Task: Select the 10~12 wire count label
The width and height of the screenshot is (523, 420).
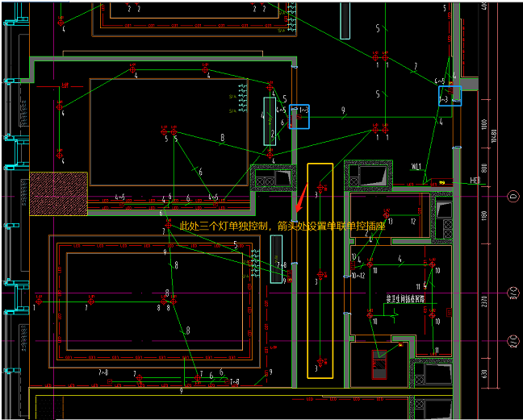Action: click(358, 276)
